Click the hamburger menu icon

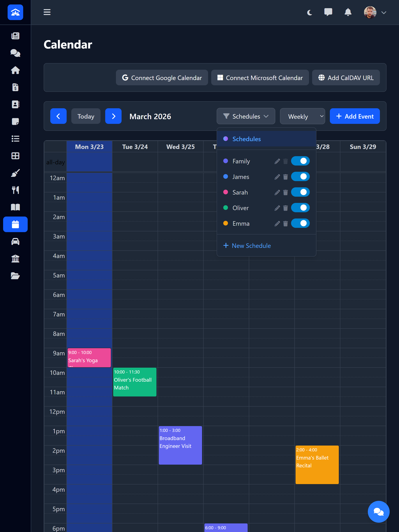click(47, 12)
